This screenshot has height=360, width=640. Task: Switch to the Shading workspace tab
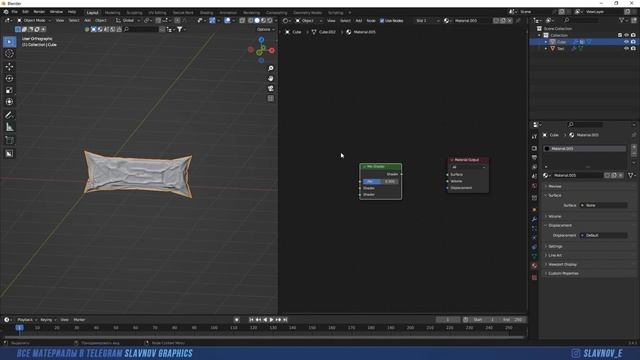(206, 13)
